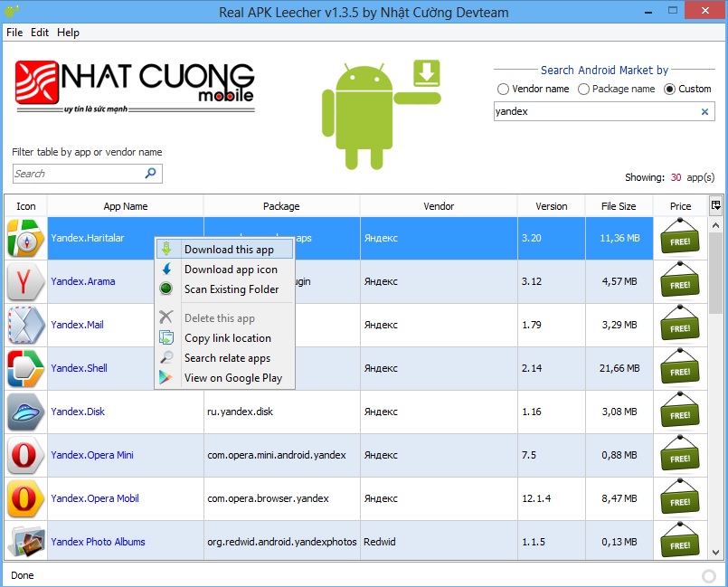Image resolution: width=728 pixels, height=587 pixels.
Task: Click the app icon in the title bar
Action: pos(12,11)
